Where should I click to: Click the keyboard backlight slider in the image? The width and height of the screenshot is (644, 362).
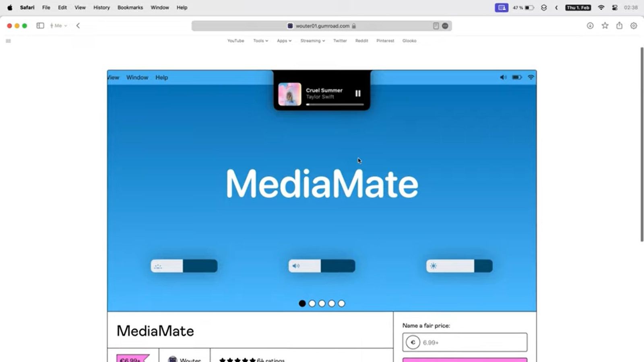coord(184,266)
